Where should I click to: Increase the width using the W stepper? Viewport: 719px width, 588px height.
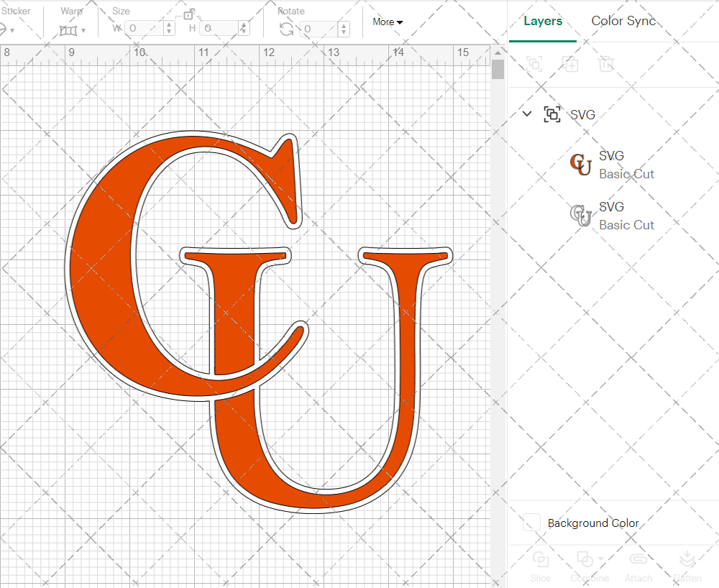tap(168, 24)
